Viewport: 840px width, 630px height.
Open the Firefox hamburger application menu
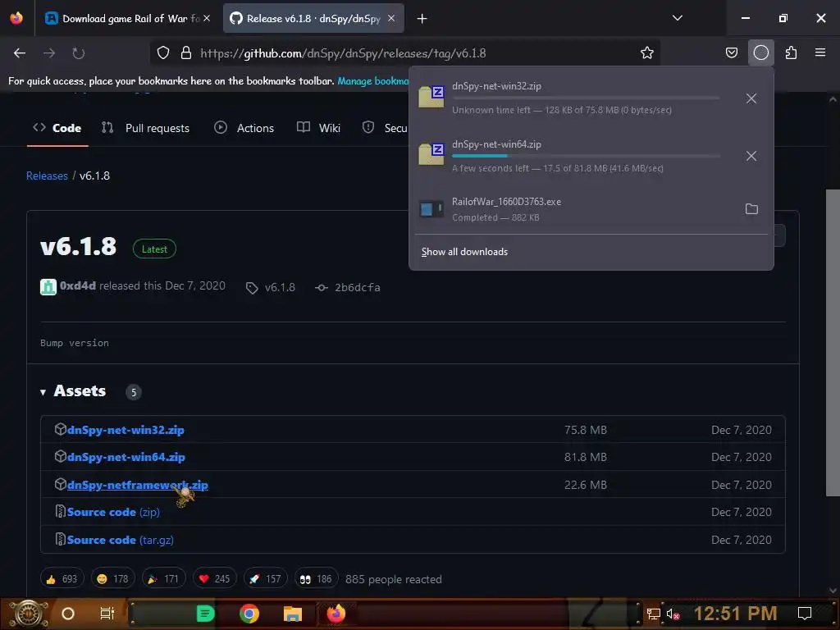click(x=820, y=52)
